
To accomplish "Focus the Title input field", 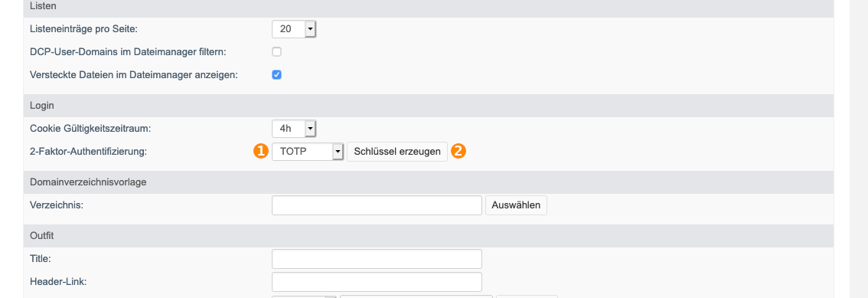I will pyautogui.click(x=377, y=259).
